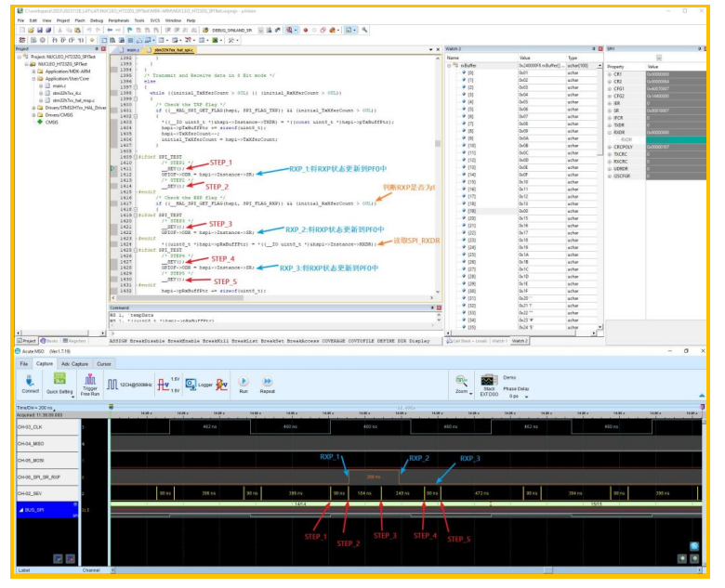Collapse the rxBuffer node in Watch 2

pyautogui.click(x=449, y=66)
